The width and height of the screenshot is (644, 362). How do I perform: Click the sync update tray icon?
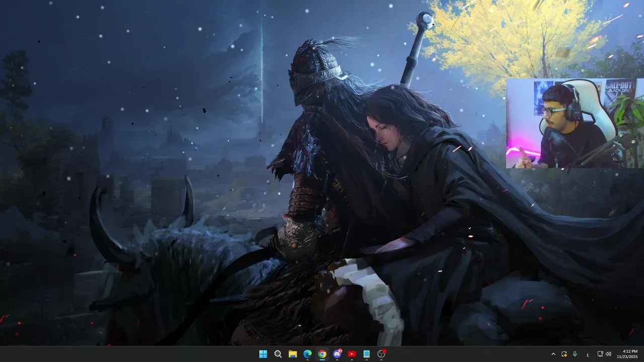564,354
